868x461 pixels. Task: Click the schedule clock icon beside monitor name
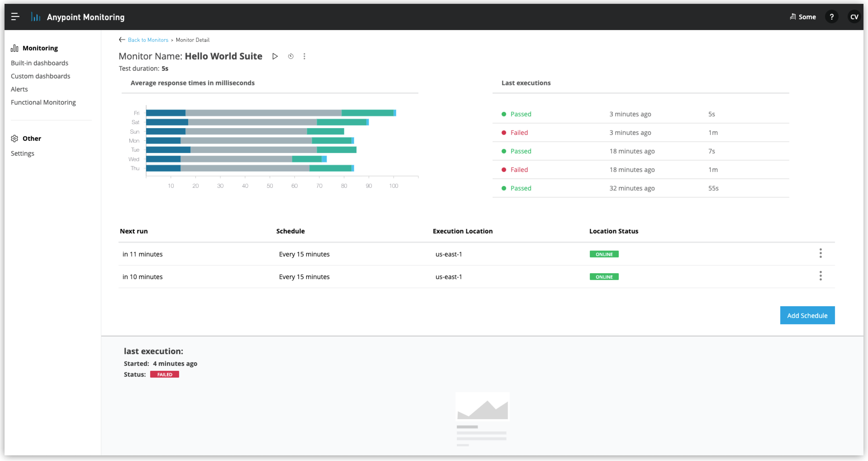click(291, 56)
